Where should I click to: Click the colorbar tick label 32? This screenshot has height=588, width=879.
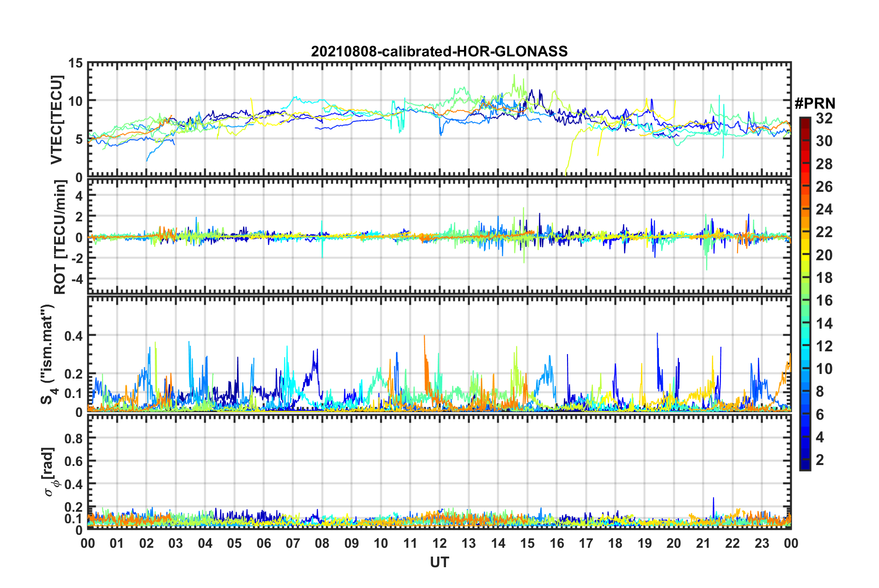pyautogui.click(x=824, y=118)
